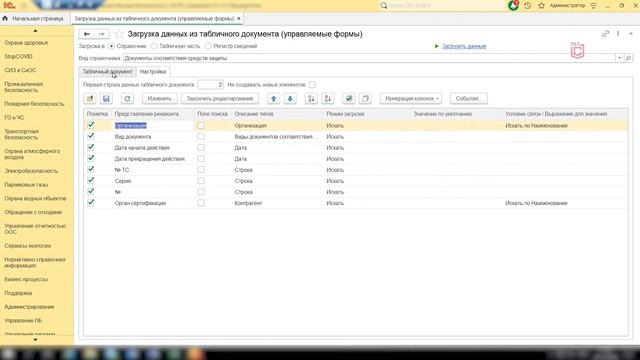Toggle mark checkbox for Орган сертификации row
Viewport: 640px width, 360px height.
click(x=91, y=203)
